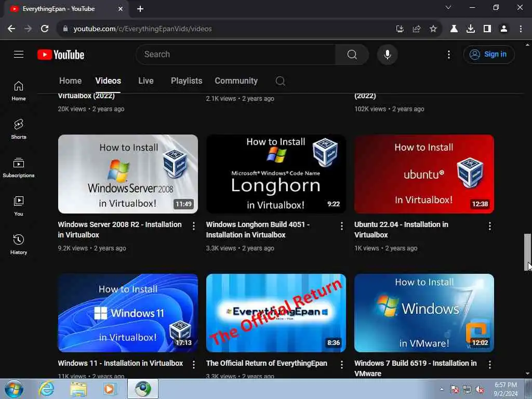Open Windows Longhorn Build 4051 video title
The height and width of the screenshot is (399, 532).
pyautogui.click(x=258, y=230)
